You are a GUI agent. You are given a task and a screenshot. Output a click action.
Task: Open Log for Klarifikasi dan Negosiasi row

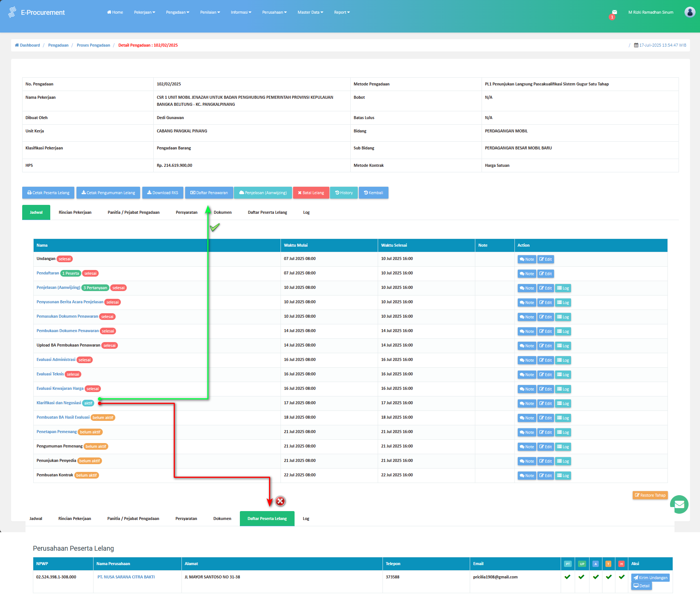point(563,403)
